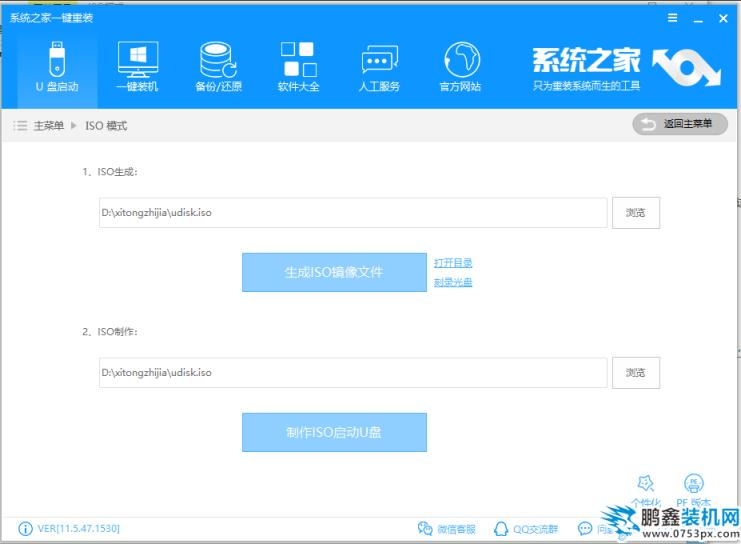Click the ISO 模式 breadcrumb label
Viewport: 741px width, 544px height.
point(106,126)
